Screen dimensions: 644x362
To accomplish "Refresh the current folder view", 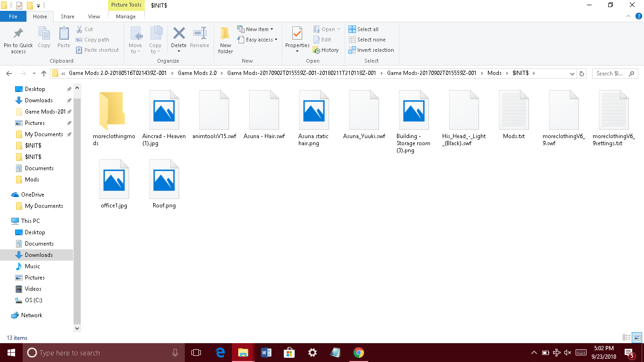I will coord(582,74).
